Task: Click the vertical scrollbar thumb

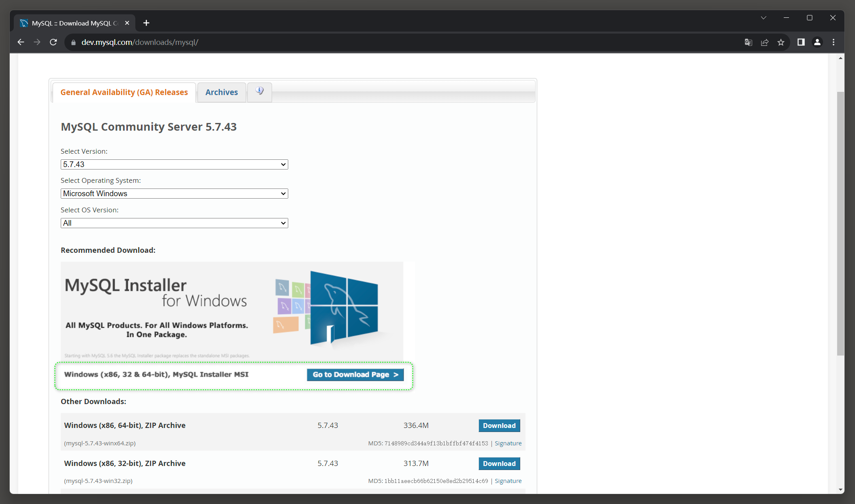Action: (x=840, y=224)
